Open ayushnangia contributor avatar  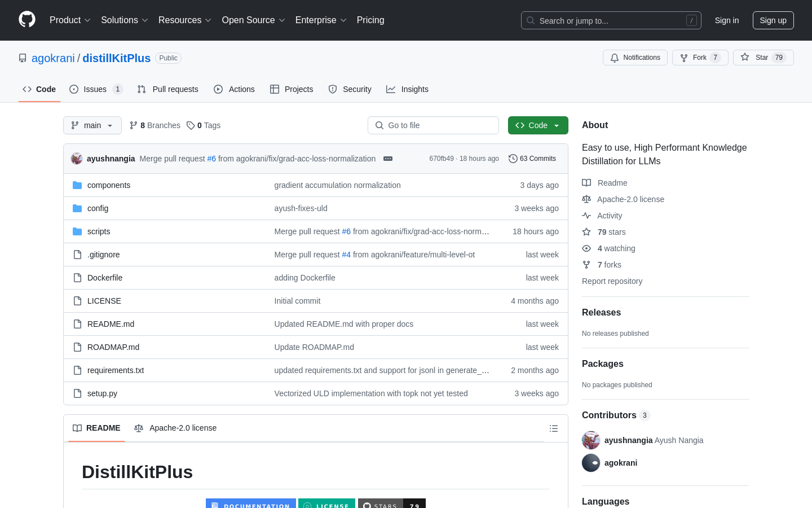(591, 440)
